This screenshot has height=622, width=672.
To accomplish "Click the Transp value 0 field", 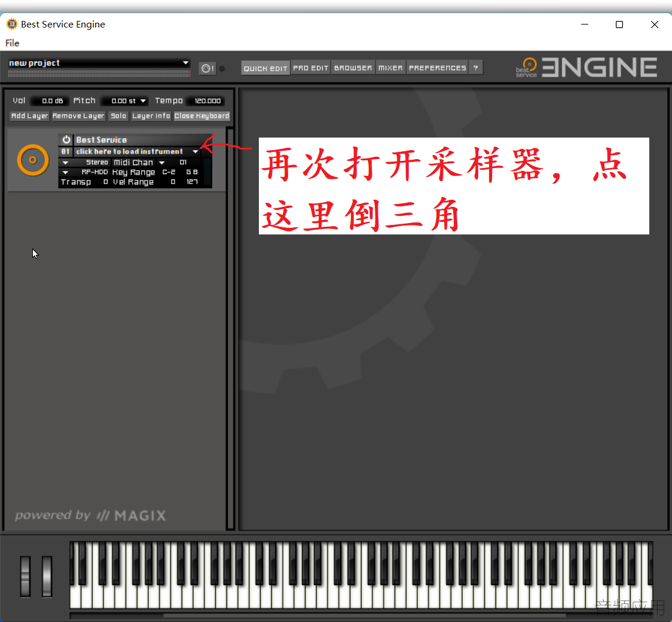I will (105, 182).
